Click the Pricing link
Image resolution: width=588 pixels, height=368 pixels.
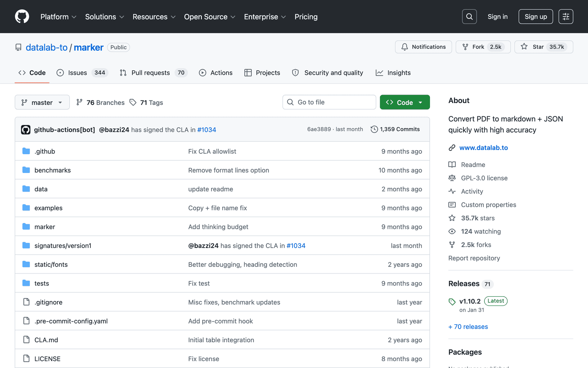[306, 17]
